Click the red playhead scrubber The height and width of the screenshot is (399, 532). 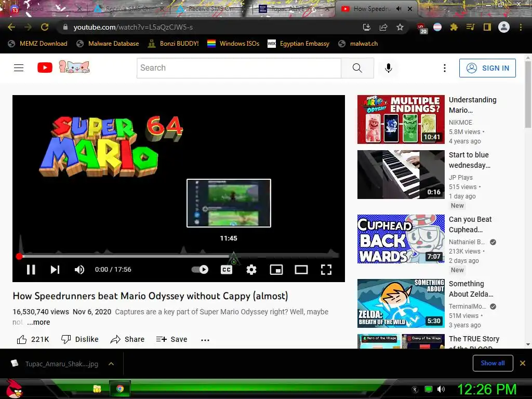(19, 256)
